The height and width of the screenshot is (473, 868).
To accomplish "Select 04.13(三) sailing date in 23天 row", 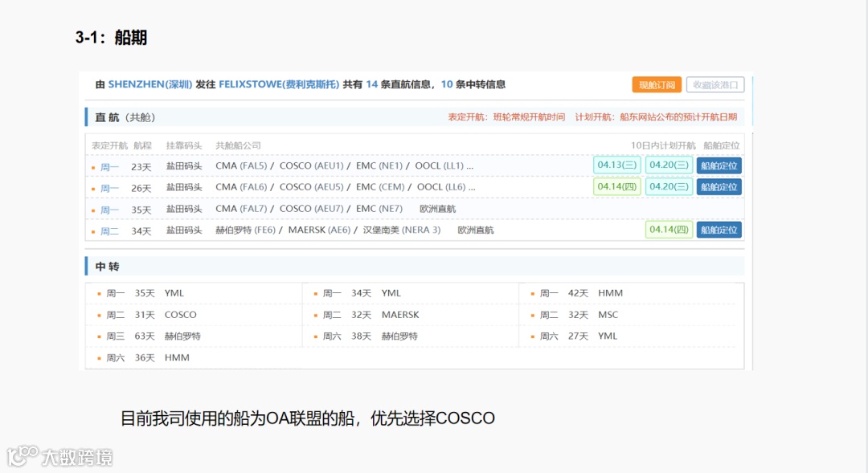I will click(x=616, y=165).
